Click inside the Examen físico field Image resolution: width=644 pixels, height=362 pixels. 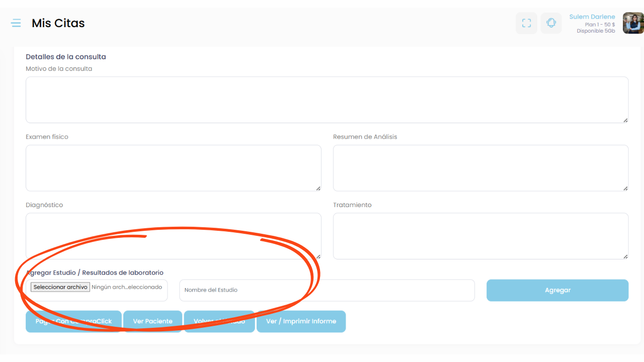(173, 168)
